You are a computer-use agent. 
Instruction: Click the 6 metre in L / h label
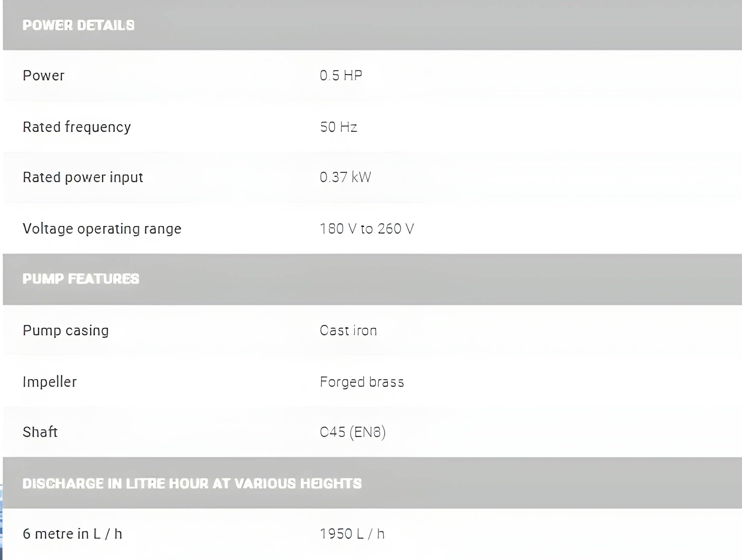point(73,534)
